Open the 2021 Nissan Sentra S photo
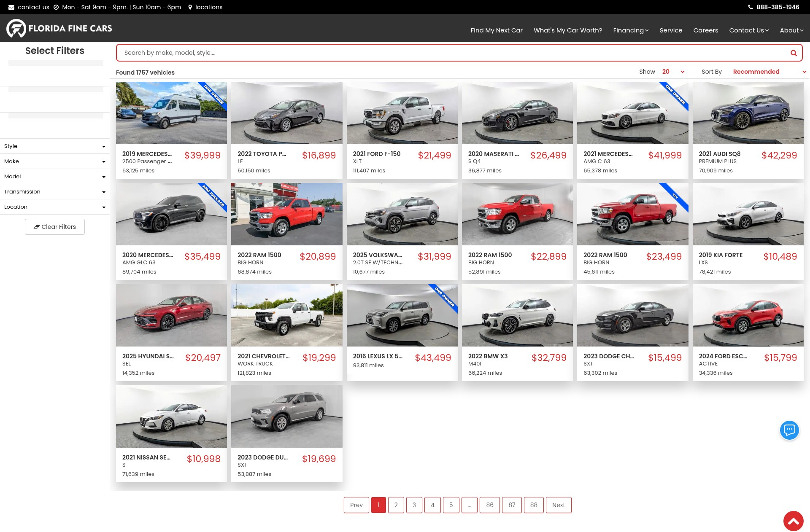 [171, 416]
